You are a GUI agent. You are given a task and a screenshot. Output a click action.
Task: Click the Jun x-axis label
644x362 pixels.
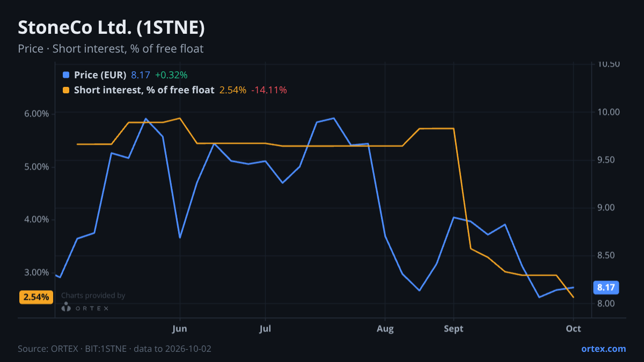click(x=180, y=328)
